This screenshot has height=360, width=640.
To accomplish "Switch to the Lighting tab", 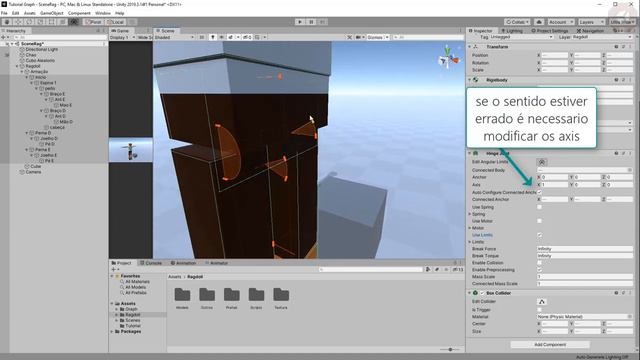I will point(512,31).
